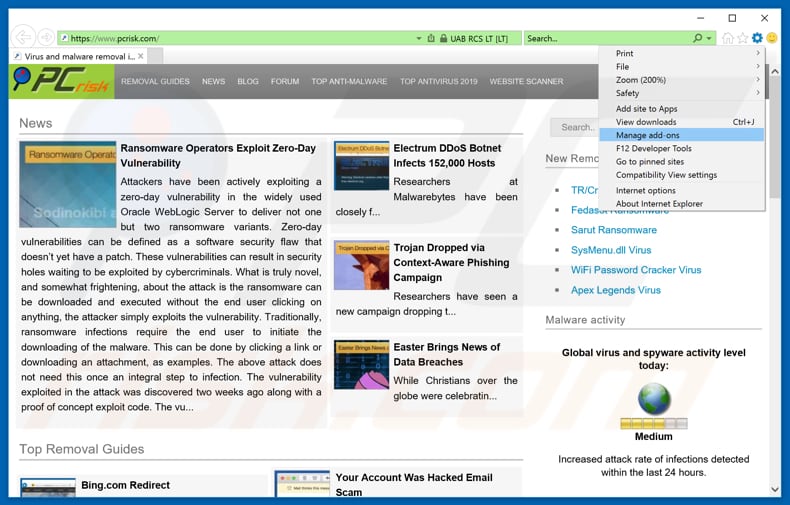Open Apex Legends Virus link
This screenshot has width=790, height=505.
click(x=616, y=290)
